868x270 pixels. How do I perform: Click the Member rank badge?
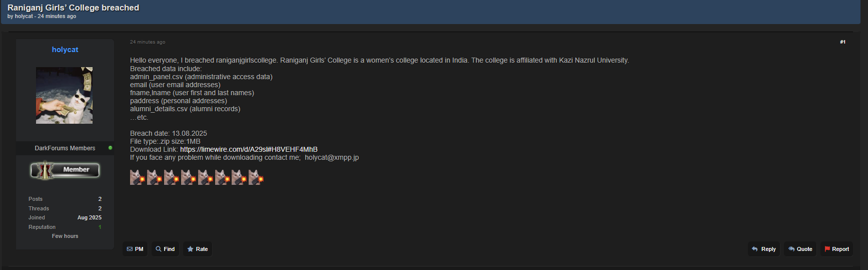[65, 170]
